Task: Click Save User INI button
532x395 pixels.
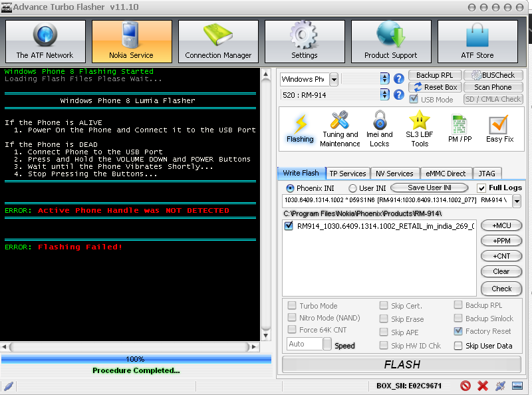Action: (x=430, y=188)
